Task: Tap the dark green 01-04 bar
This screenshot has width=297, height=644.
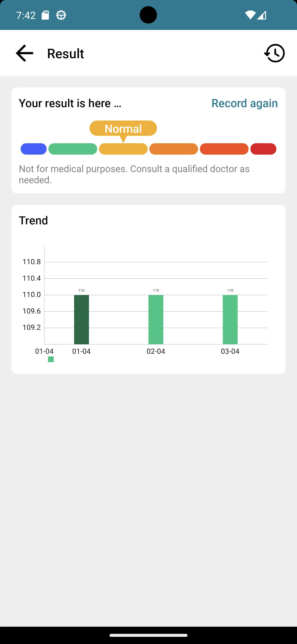Action: pyautogui.click(x=81, y=320)
